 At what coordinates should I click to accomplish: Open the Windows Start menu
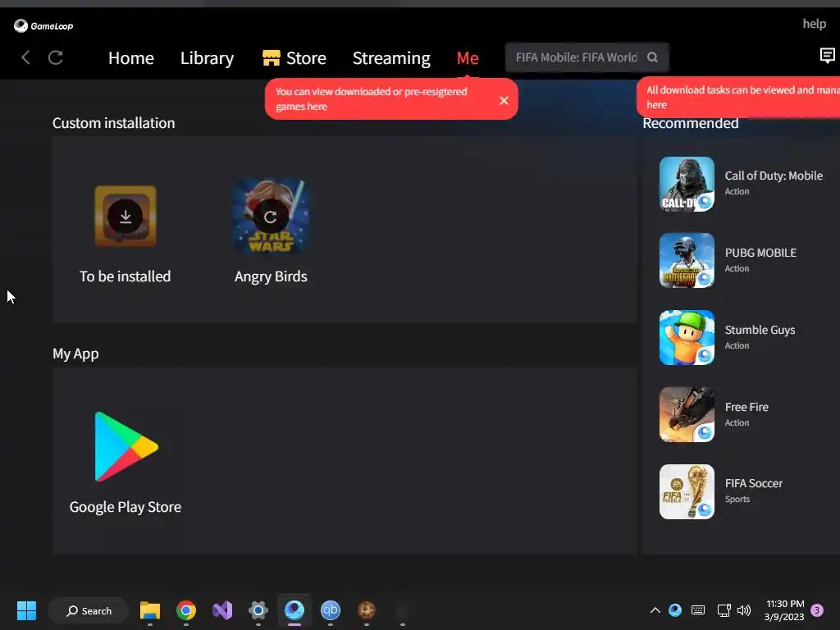[26, 610]
